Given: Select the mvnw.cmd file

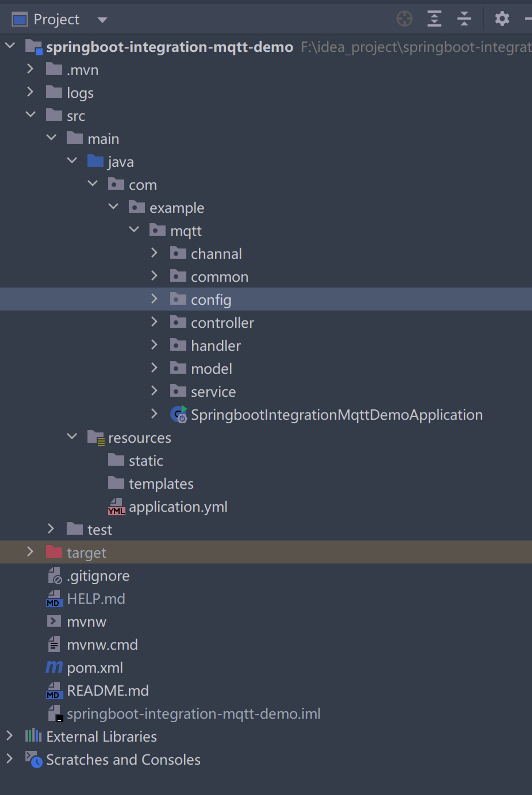Looking at the screenshot, I should click(102, 645).
